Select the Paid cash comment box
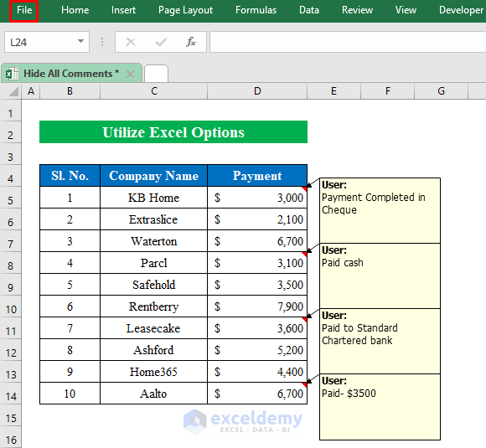The image size is (486, 448). [380, 275]
